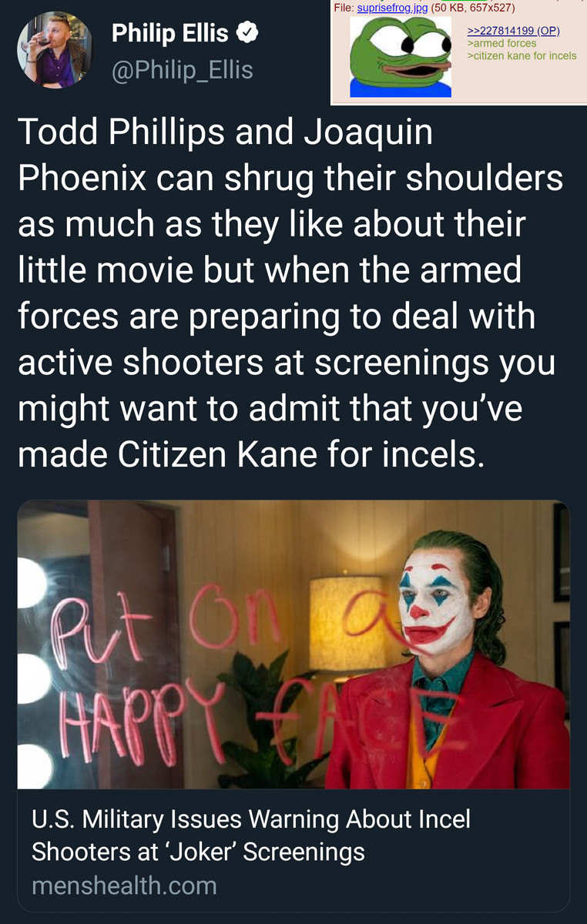
Task: Click the tweet text starting 'Todd Phillips'
Action: tap(290, 294)
